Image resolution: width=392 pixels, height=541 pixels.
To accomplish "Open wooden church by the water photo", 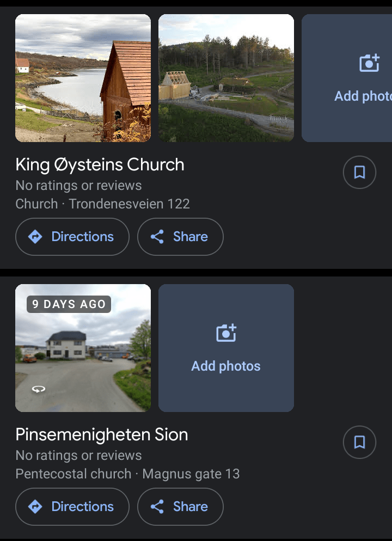I will 83,78.
